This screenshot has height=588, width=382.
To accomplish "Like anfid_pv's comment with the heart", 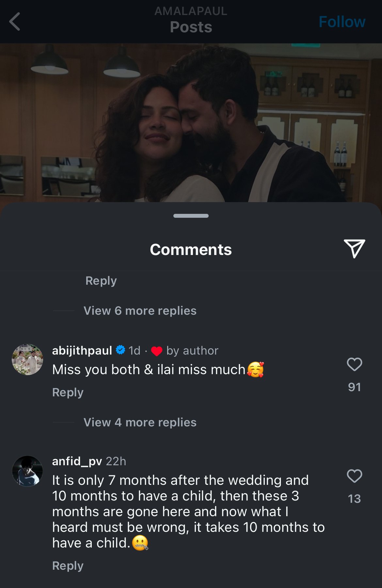I will 354,476.
